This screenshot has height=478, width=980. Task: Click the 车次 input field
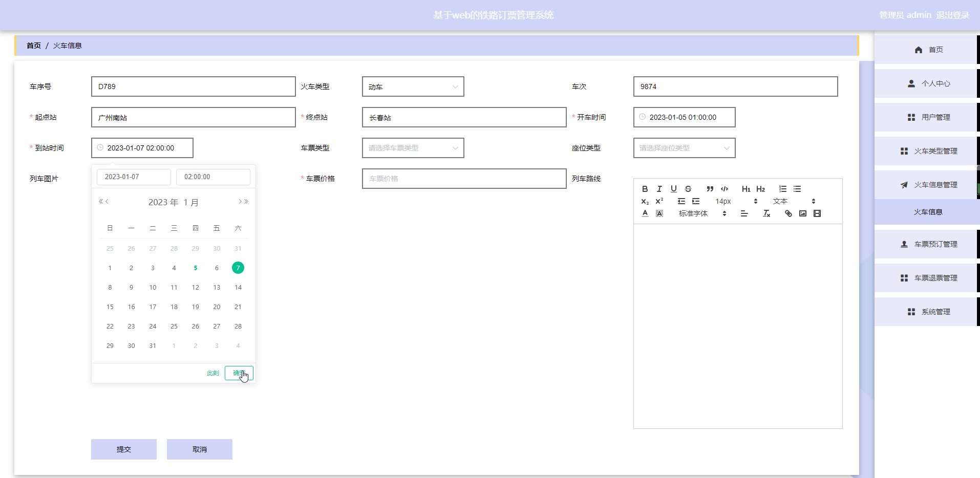[736, 86]
